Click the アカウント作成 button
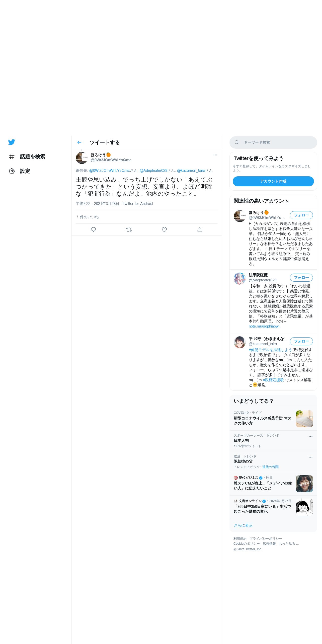 point(273,181)
